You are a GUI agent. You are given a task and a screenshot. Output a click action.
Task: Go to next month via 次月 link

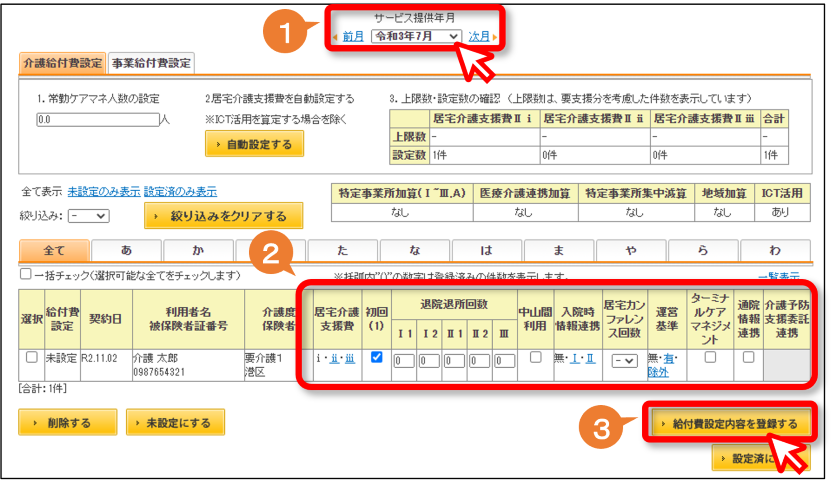coord(479,36)
